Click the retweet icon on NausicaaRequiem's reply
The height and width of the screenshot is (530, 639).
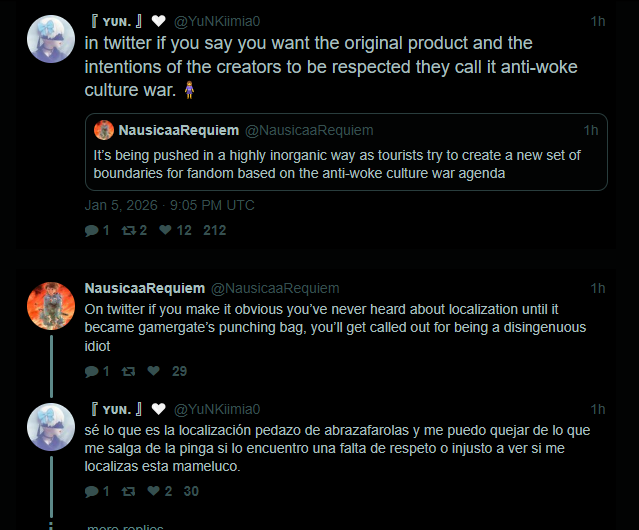[x=127, y=371]
